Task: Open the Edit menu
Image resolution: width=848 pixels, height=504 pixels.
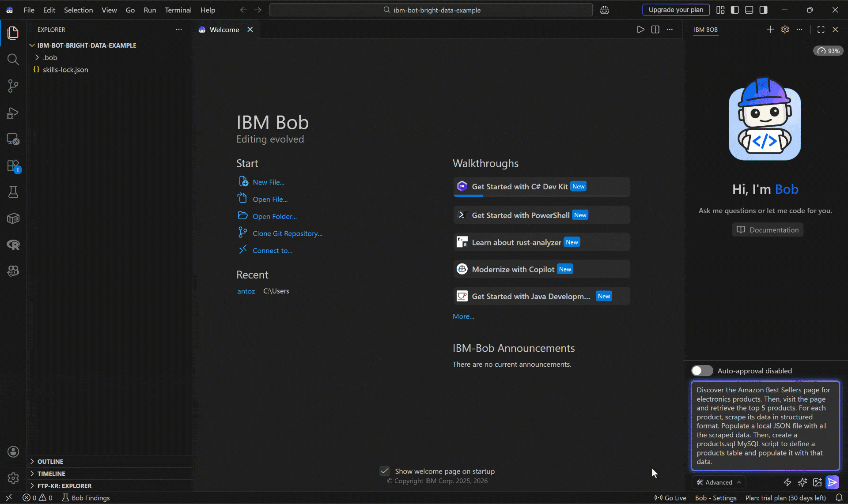Action: tap(49, 10)
